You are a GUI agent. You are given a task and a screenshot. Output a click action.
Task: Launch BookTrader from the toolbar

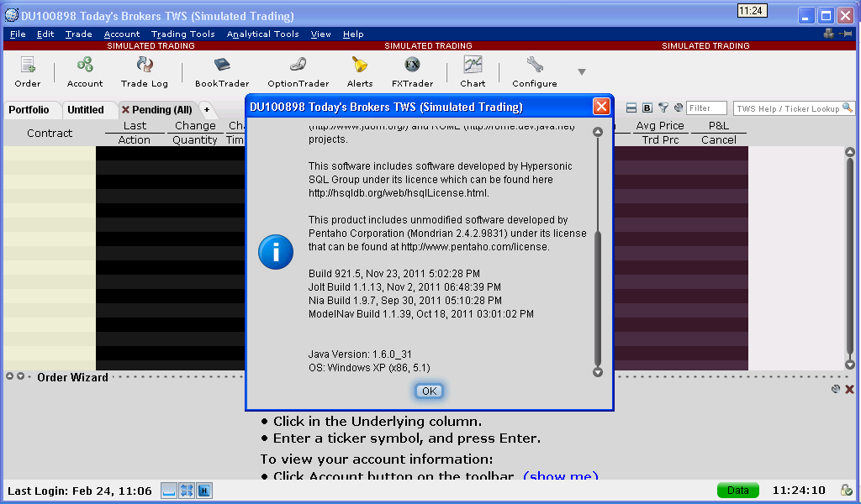(x=222, y=72)
